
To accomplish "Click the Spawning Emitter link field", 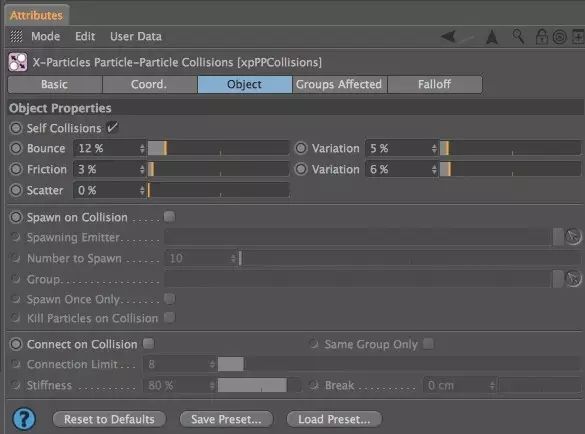I will tap(359, 237).
